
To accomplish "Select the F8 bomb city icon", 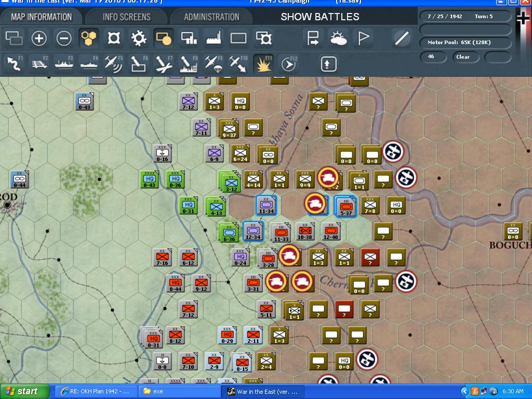I will 189,64.
